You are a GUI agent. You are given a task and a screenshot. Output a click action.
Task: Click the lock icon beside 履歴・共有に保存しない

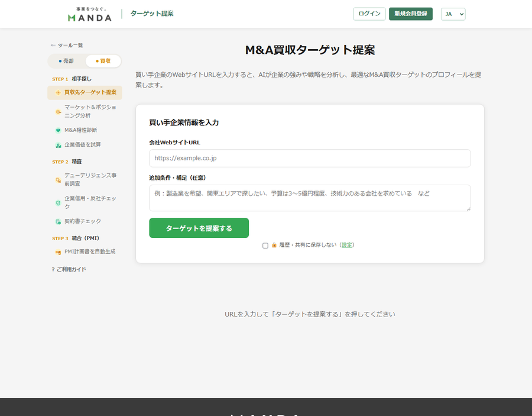(x=274, y=245)
